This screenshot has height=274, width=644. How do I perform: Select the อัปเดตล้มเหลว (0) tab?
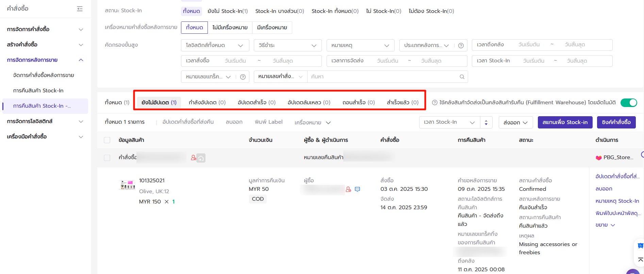[309, 103]
